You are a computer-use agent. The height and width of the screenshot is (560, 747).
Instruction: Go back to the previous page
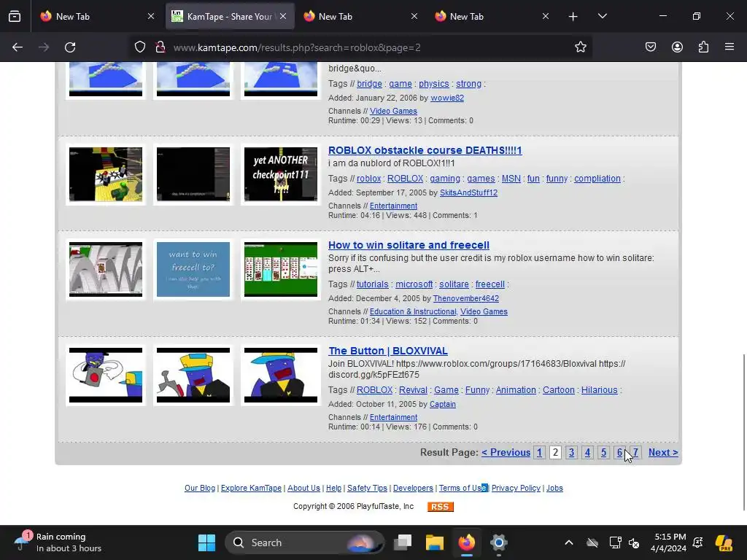coord(18,47)
